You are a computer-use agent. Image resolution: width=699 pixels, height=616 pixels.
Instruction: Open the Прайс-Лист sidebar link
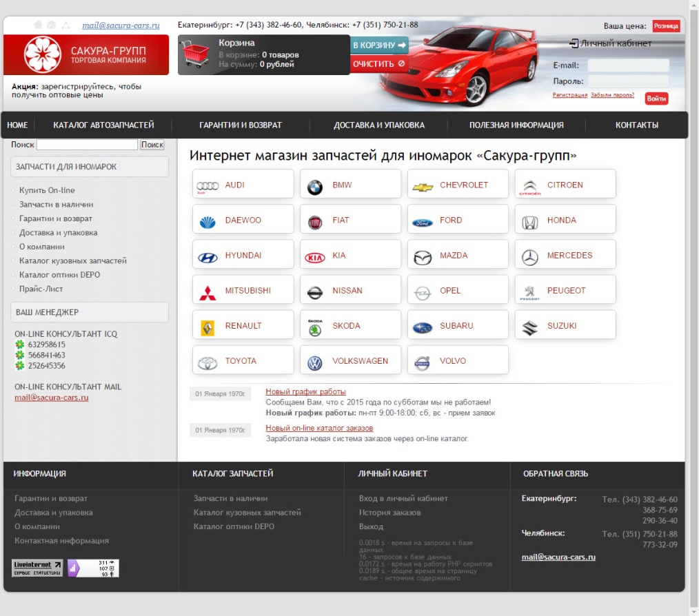point(41,289)
